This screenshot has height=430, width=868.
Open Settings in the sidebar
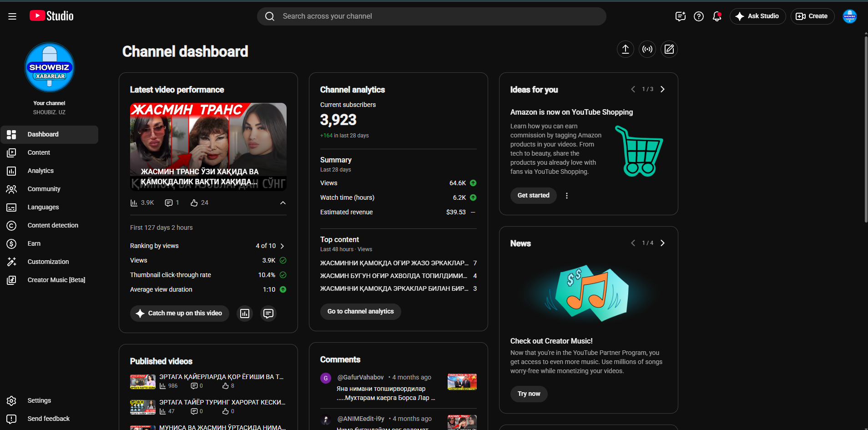pyautogui.click(x=49, y=401)
